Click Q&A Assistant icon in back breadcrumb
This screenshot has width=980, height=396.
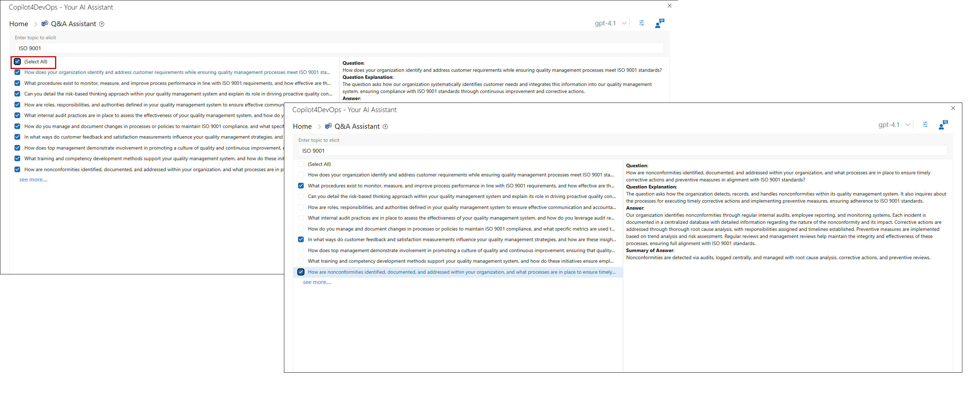45,24
